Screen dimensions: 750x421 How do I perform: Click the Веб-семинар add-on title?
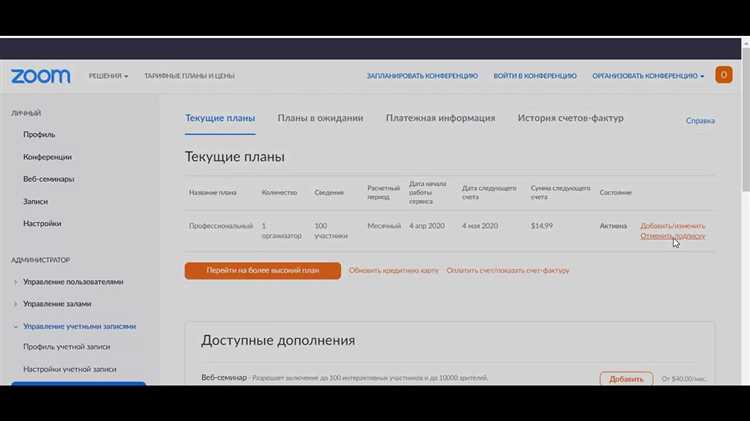coord(224,377)
